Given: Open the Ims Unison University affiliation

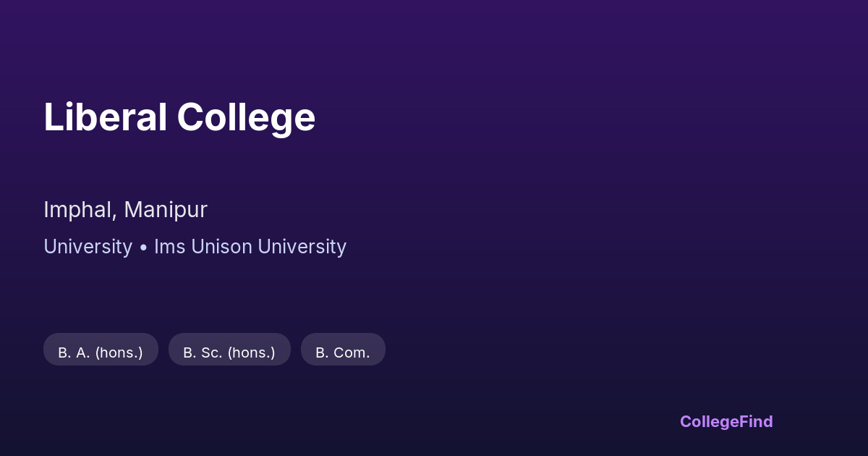Looking at the screenshot, I should (250, 247).
